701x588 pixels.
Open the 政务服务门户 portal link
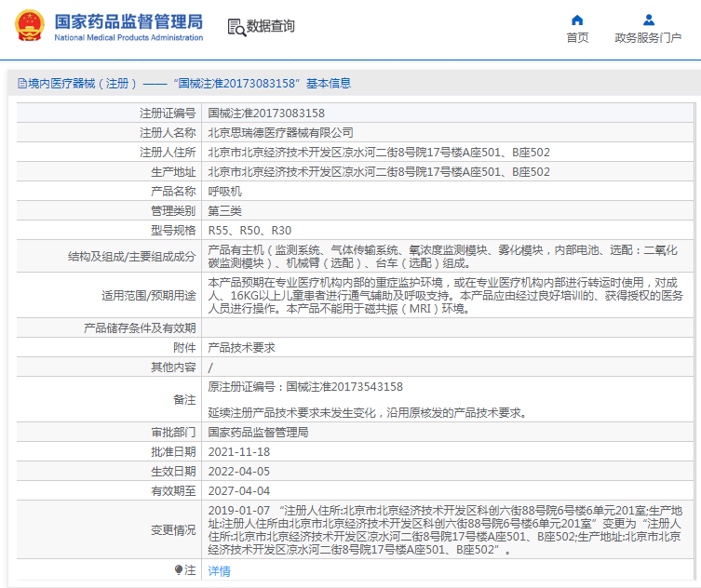coord(648,37)
